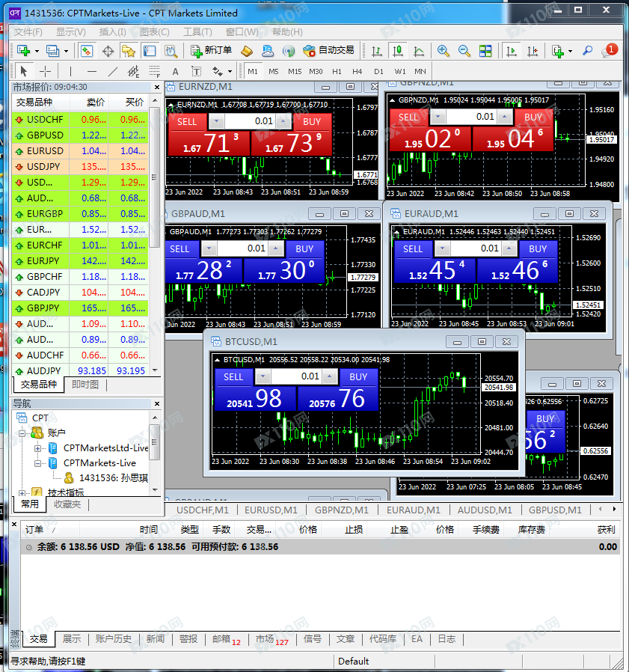The width and height of the screenshot is (629, 672).
Task: Launch MetaEditor from the toolbar
Action: tap(247, 52)
